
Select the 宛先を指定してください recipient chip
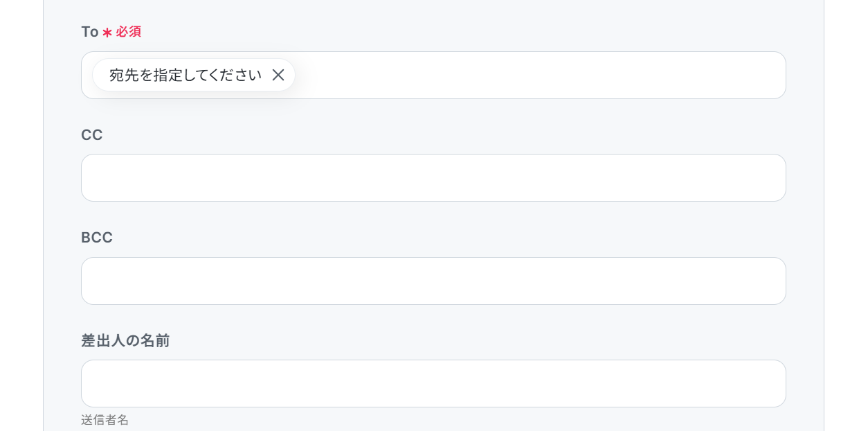tap(194, 75)
